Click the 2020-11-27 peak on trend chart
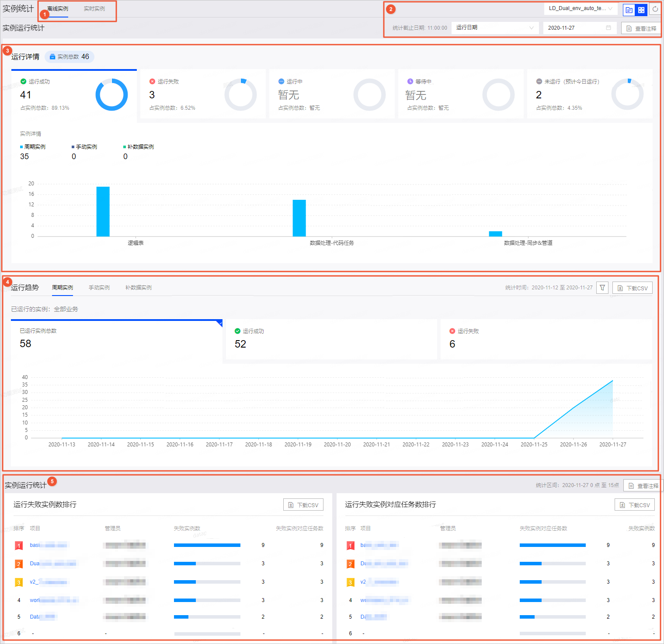This screenshot has height=644, width=664. tap(612, 380)
